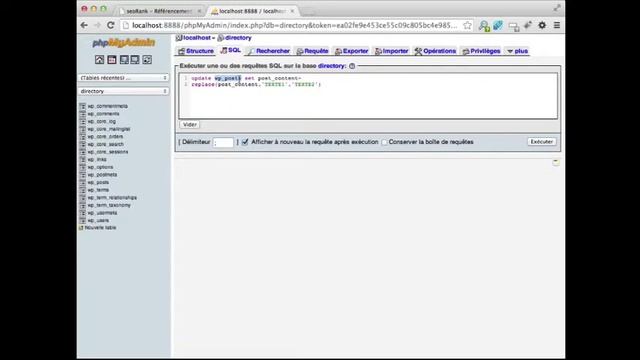Click the gear extension icon in toolbar
The width and height of the screenshot is (640, 360).
[x=542, y=25]
